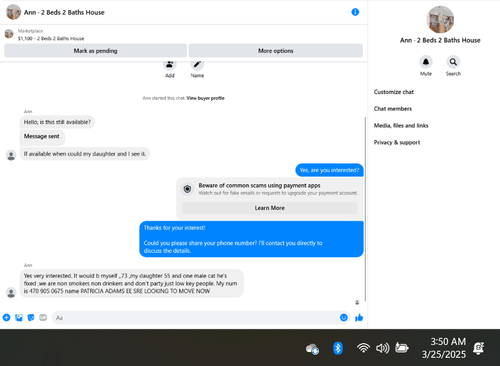Open the volume control in the taskbar
This screenshot has width=500, height=366.
[382, 348]
